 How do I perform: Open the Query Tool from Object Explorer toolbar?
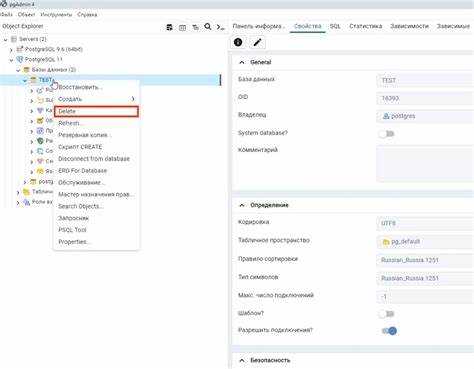coord(169,27)
